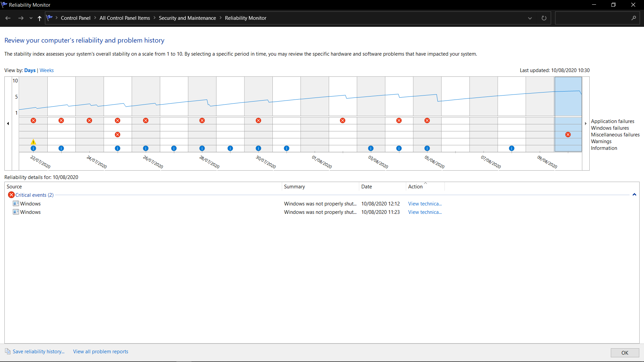The image size is (644, 362).
Task: Select the application failure marker on 23/07/2020
Action: [61, 120]
